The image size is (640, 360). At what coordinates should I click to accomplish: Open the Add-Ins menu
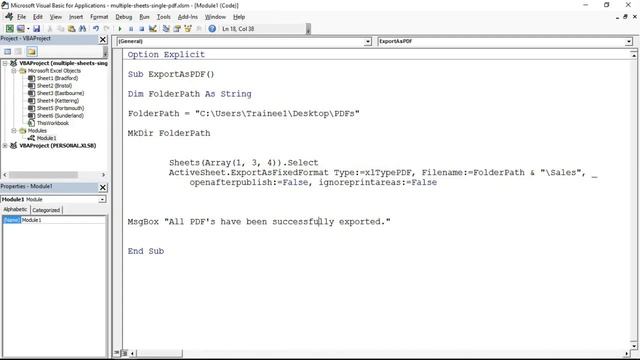[x=188, y=17]
